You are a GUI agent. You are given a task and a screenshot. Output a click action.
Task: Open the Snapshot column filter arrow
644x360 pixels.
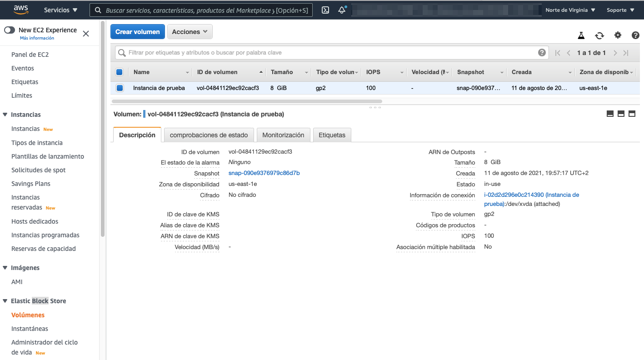tap(502, 72)
